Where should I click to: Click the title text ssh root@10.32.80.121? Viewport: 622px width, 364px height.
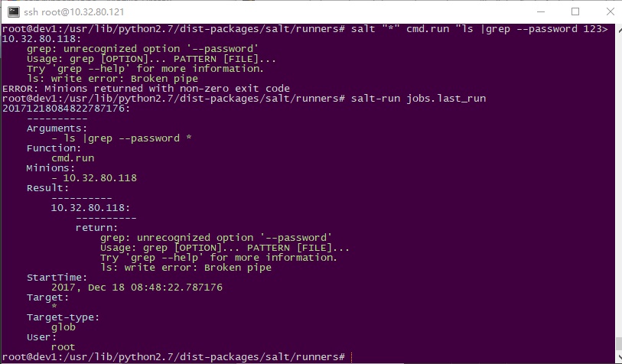(x=73, y=12)
